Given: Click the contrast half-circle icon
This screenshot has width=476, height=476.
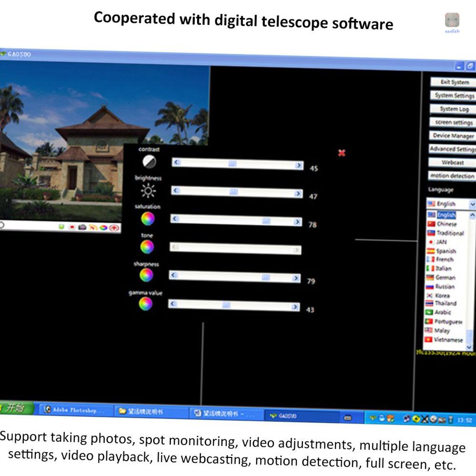Looking at the screenshot, I should coord(149,162).
